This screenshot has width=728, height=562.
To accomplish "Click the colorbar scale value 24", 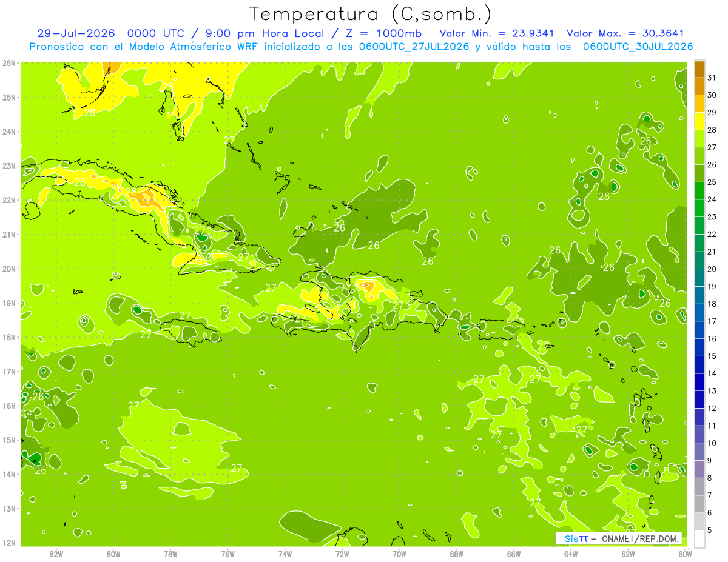I will (x=712, y=199).
